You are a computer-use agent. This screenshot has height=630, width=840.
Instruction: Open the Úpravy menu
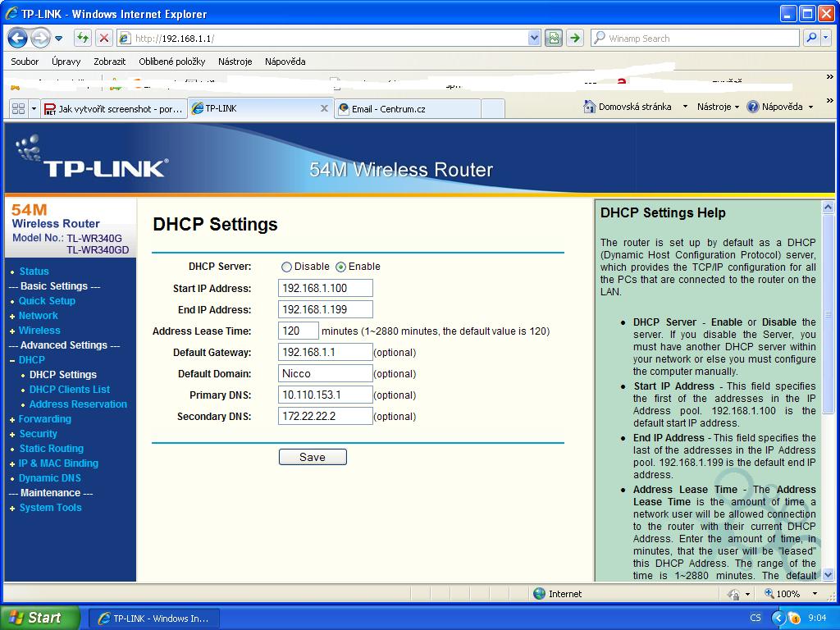(66, 62)
